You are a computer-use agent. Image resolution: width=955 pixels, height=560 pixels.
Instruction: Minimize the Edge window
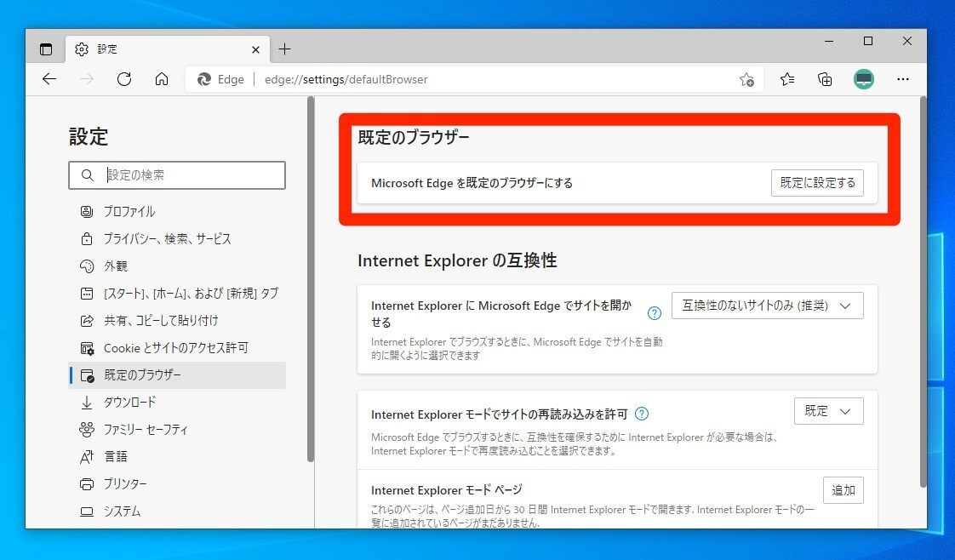(829, 42)
